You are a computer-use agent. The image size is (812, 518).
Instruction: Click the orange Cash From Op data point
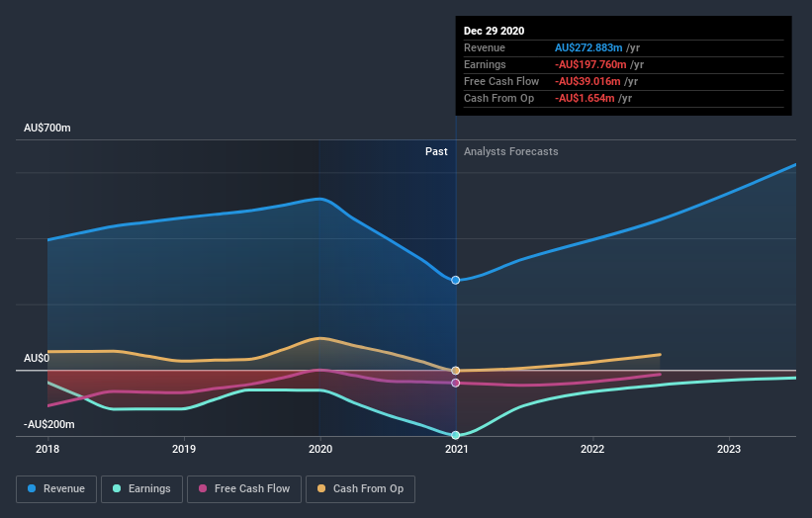pyautogui.click(x=456, y=371)
